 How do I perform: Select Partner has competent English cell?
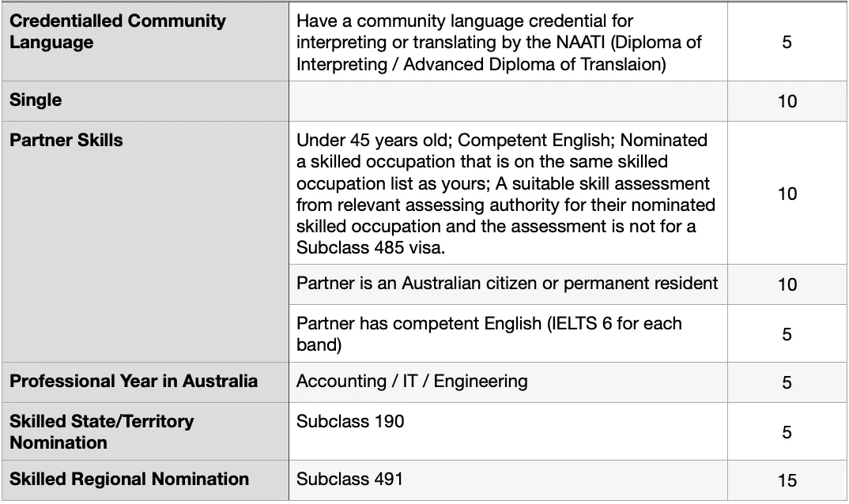508,333
